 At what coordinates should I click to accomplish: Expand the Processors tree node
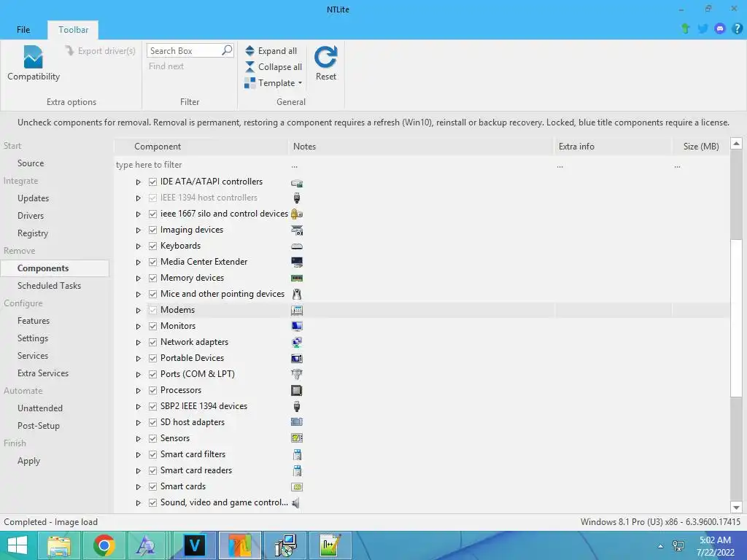138,391
